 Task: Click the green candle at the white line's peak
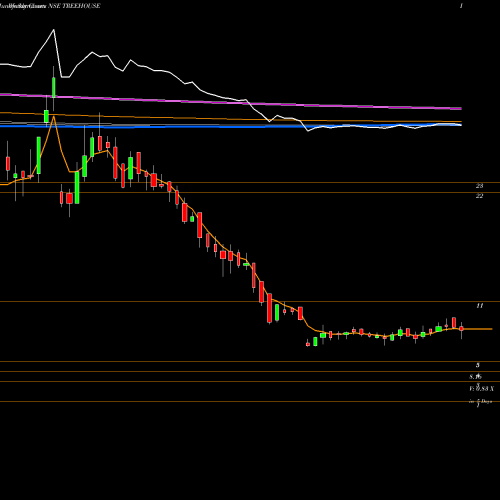[54, 87]
